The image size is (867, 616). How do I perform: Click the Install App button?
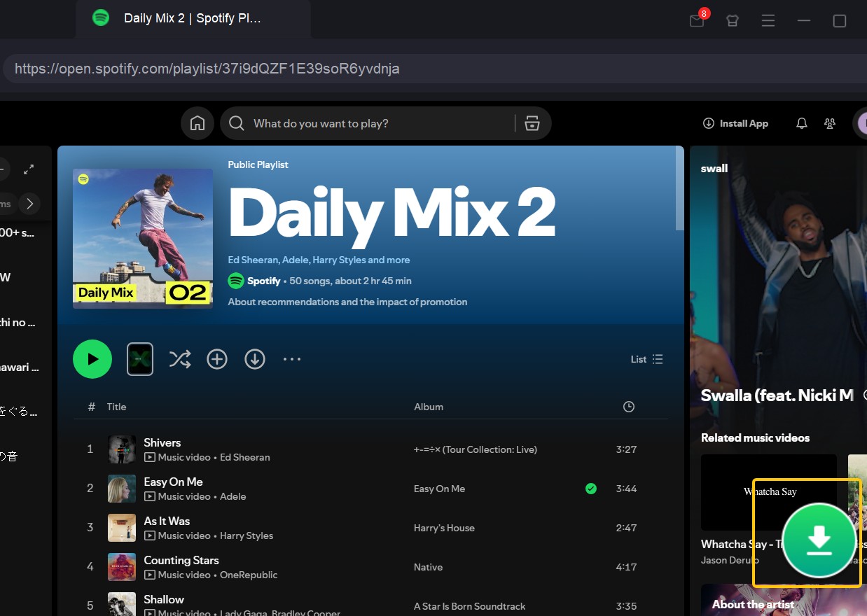[x=735, y=123]
